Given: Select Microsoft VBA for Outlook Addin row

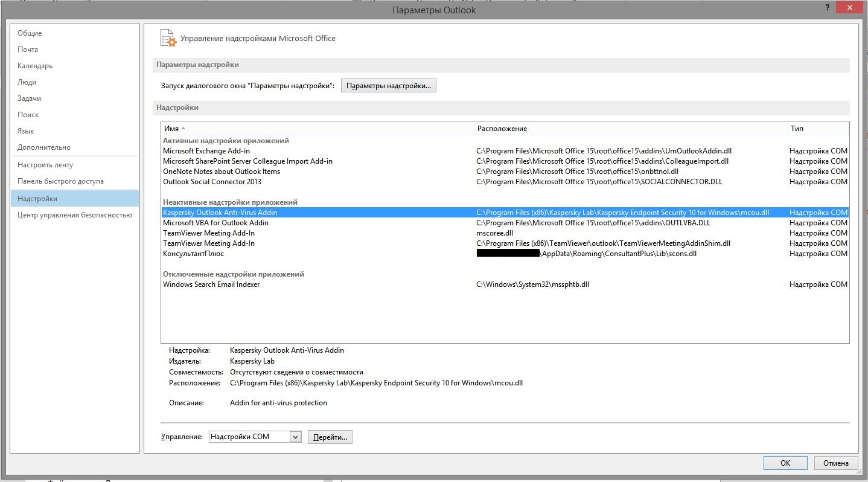Looking at the screenshot, I should (505, 223).
